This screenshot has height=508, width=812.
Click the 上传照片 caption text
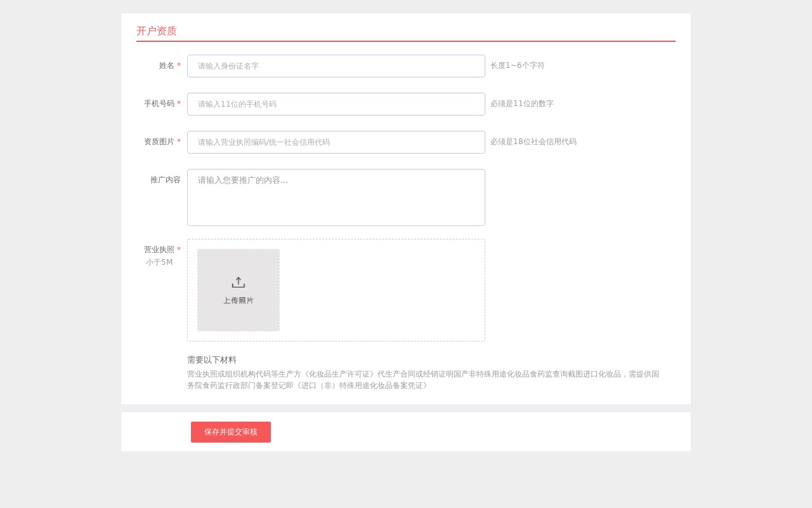pos(239,300)
